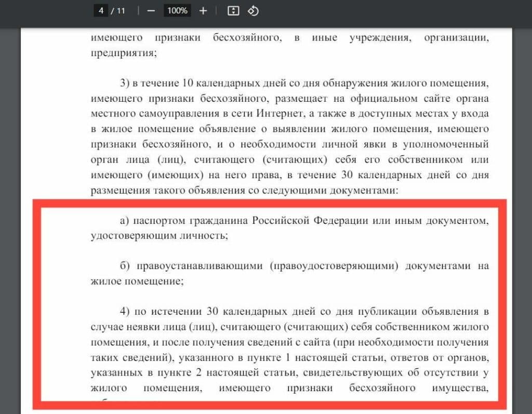Image resolution: width=532 pixels, height=414 pixels.
Task: Focus the current page number field
Action: point(100,11)
